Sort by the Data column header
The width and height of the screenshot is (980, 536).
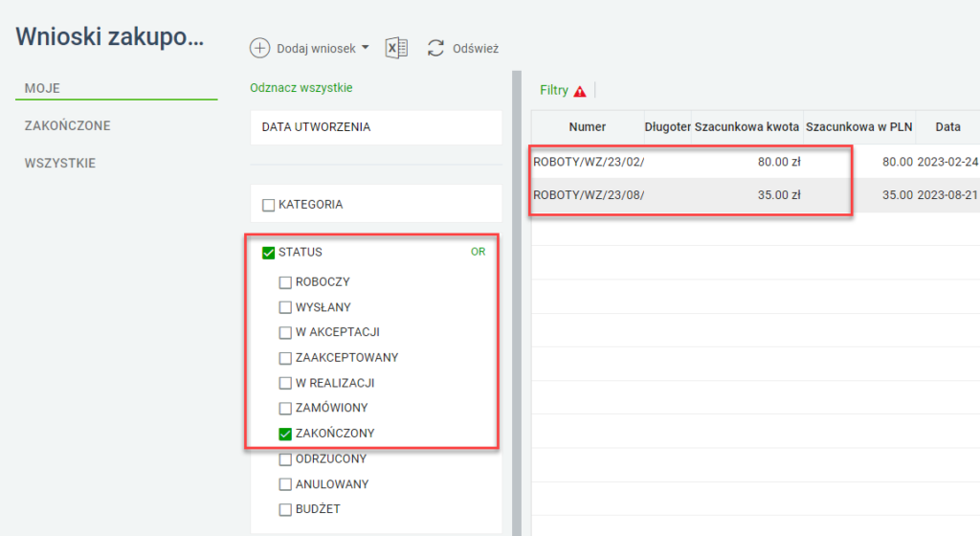947,126
